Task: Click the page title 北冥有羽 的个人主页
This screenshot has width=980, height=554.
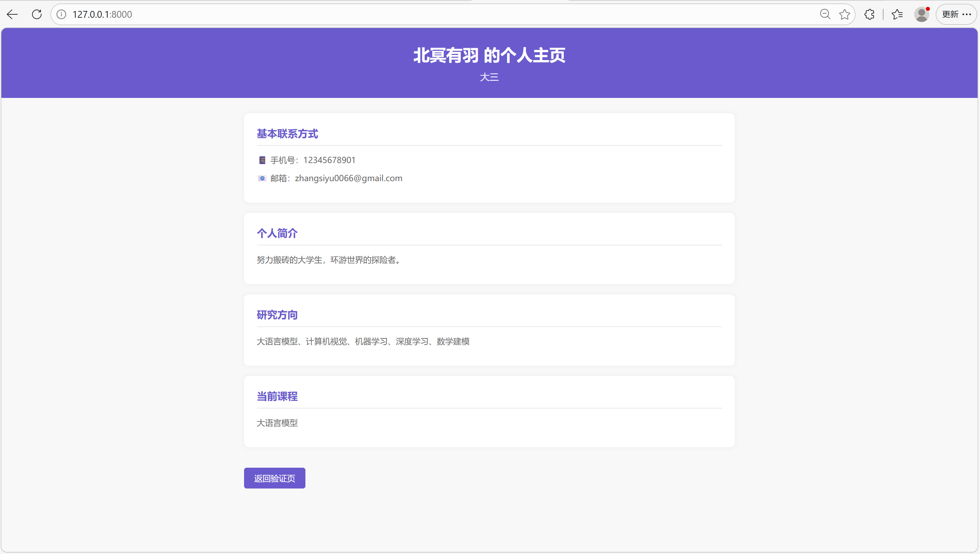Action: point(489,55)
